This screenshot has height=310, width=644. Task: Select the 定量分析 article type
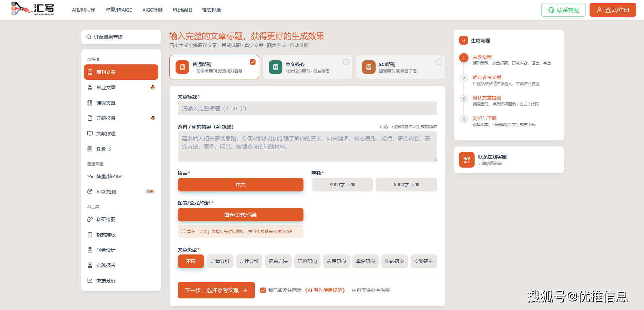(220, 261)
